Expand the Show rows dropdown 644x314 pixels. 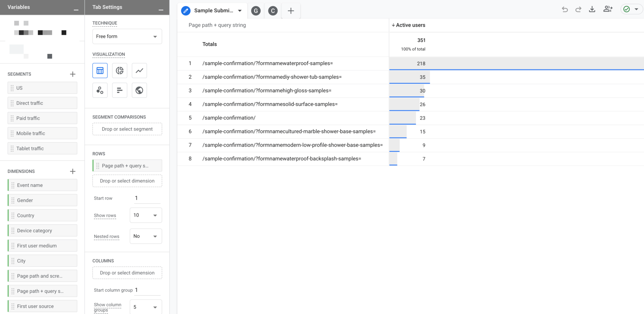point(146,215)
